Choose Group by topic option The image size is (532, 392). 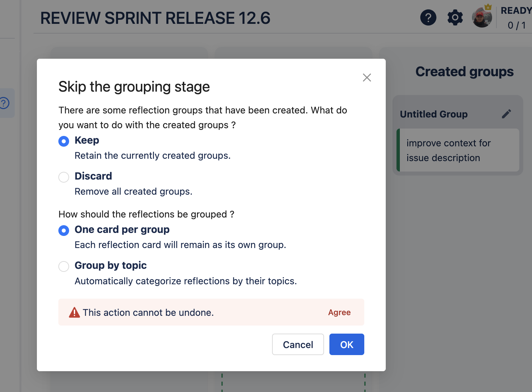click(64, 266)
